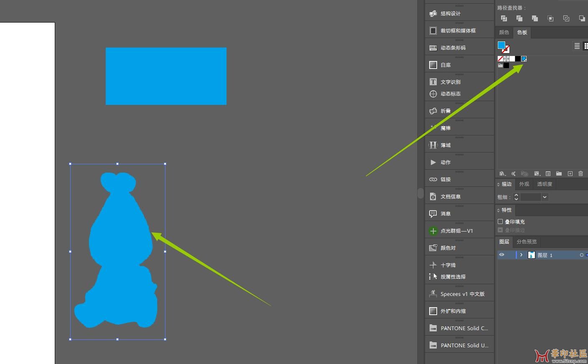Click the trash icon in swatches panel
Image resolution: width=588 pixels, height=364 pixels.
click(580, 174)
